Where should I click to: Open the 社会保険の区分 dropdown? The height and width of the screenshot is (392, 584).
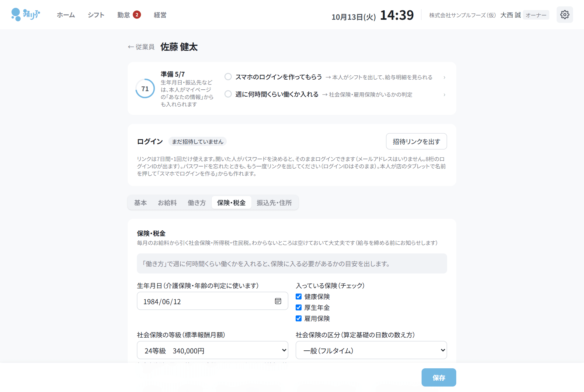[x=371, y=350]
